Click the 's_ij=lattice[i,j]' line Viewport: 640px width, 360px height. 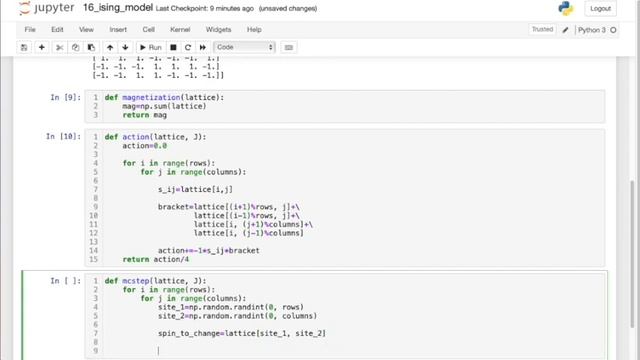195,189
